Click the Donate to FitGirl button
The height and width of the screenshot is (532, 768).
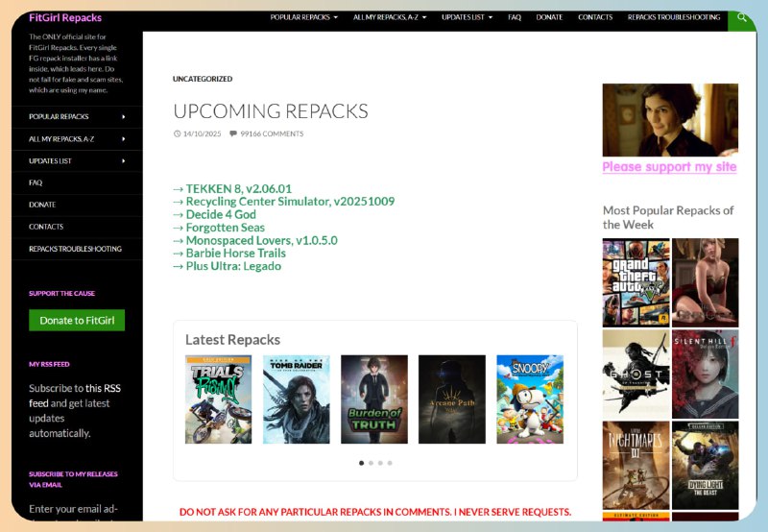tap(77, 321)
